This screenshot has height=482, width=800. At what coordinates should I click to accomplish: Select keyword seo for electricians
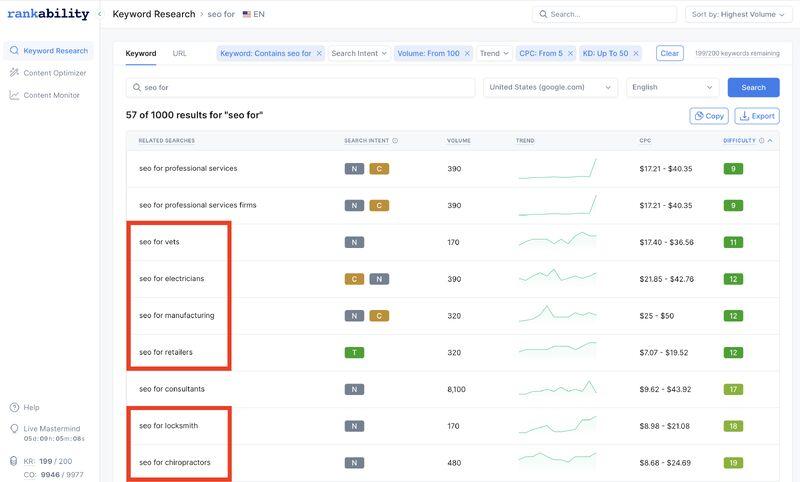[171, 278]
